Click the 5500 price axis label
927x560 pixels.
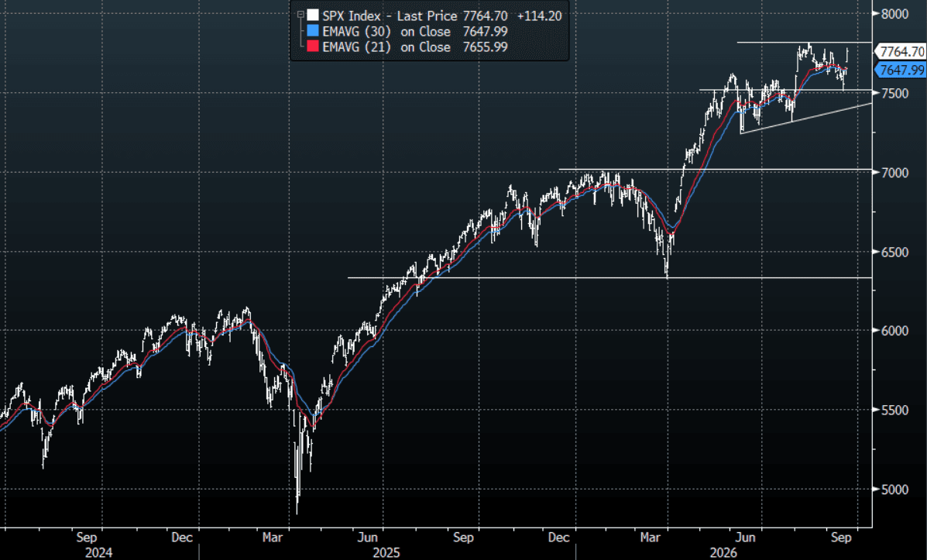coord(894,410)
